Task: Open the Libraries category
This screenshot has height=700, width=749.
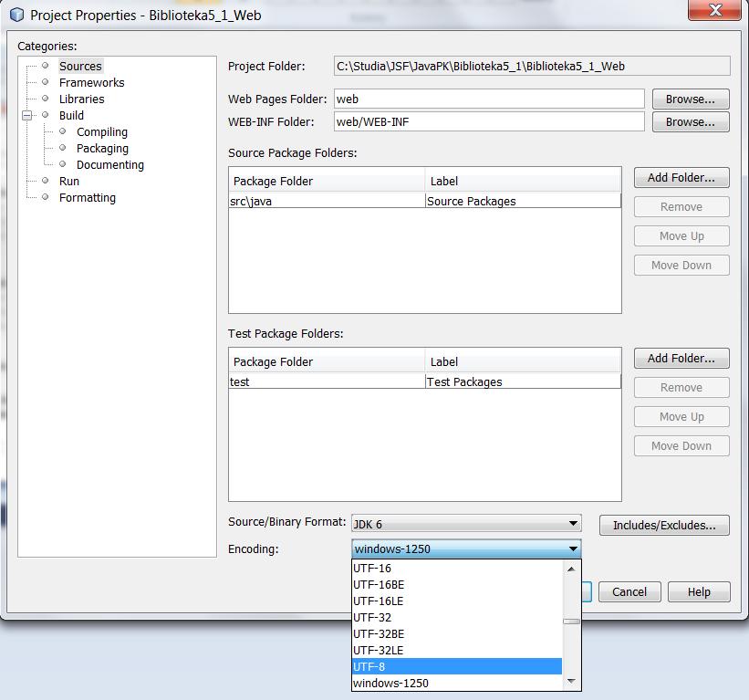Action: (82, 99)
